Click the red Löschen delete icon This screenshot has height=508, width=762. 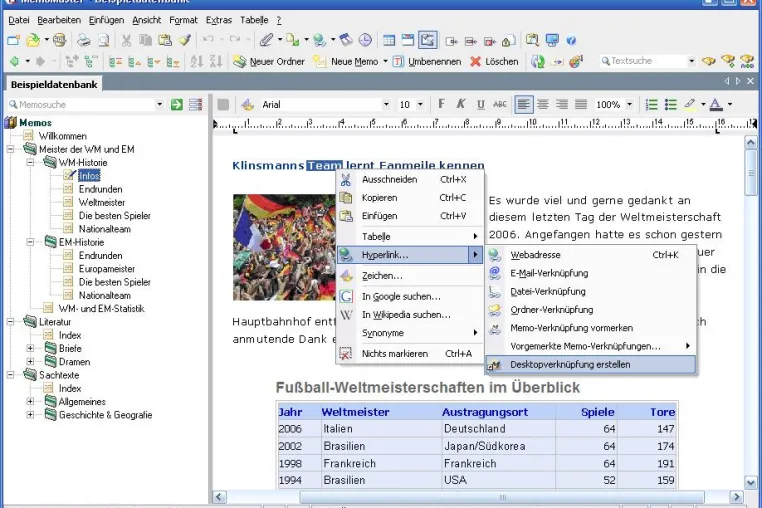click(x=475, y=61)
